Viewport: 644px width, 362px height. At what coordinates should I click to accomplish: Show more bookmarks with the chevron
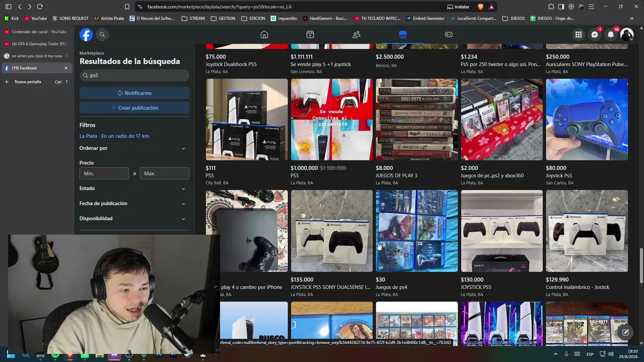tap(632, 19)
